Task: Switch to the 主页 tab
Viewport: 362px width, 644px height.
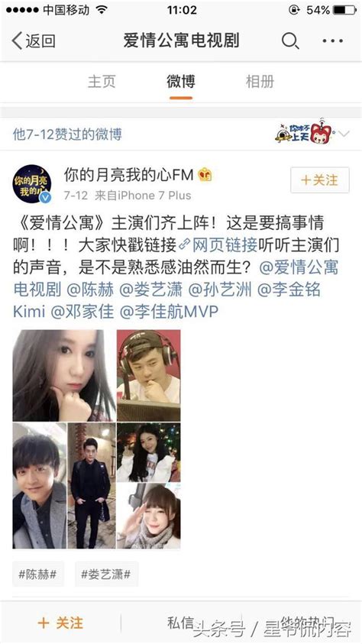Action: click(102, 81)
